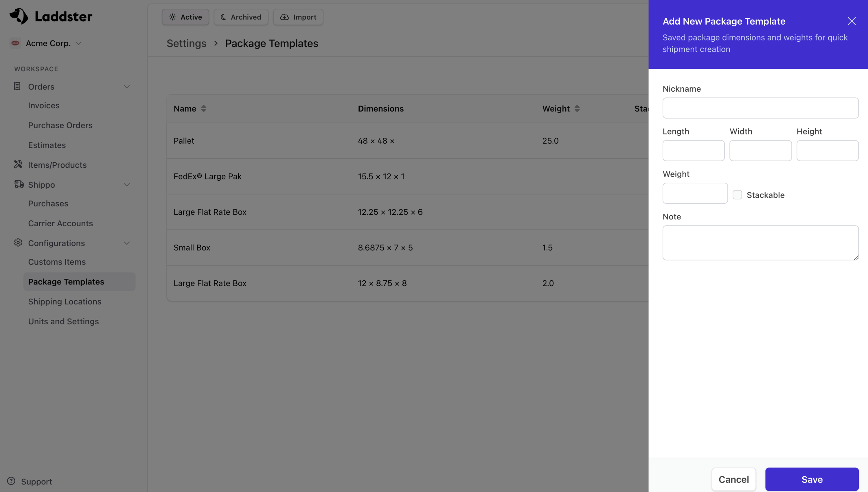868x492 pixels.
Task: Click the Laddster dog logo icon
Action: 19,16
